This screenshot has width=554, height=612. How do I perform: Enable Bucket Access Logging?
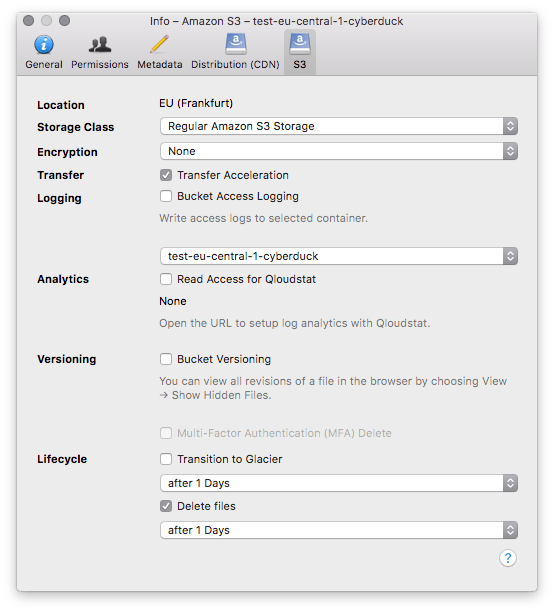pyautogui.click(x=166, y=196)
